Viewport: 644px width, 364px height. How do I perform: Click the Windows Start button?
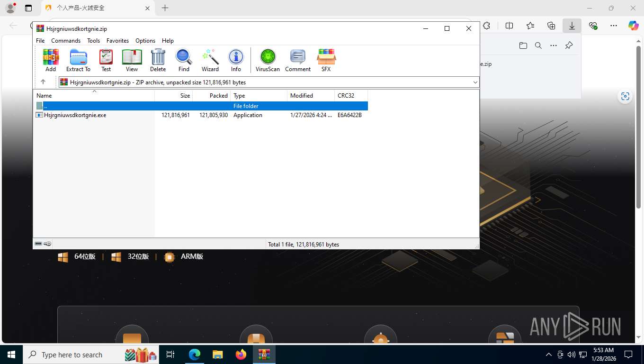(x=11, y=355)
